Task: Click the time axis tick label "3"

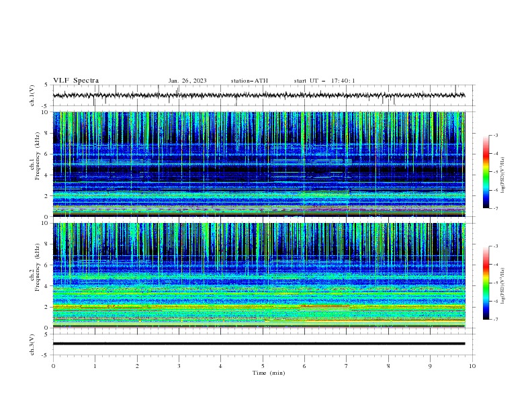Action: tap(179, 366)
